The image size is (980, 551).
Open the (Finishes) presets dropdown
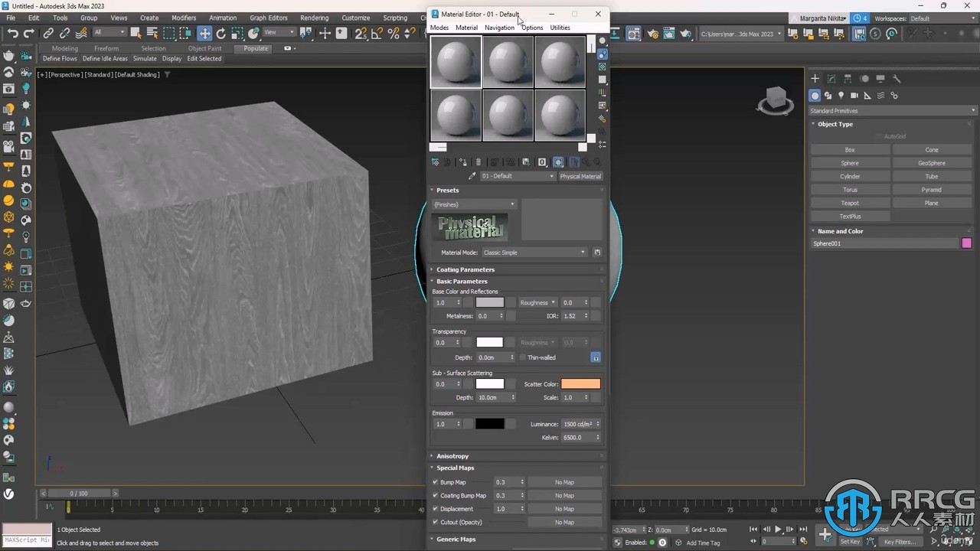[x=475, y=204]
